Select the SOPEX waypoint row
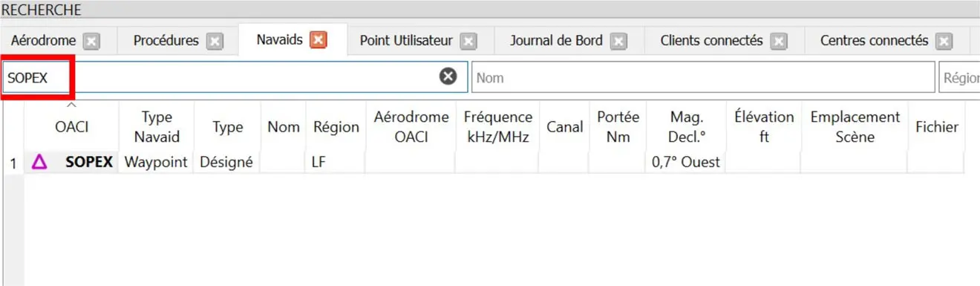Screen dimensions: 980x286 click(x=483, y=162)
